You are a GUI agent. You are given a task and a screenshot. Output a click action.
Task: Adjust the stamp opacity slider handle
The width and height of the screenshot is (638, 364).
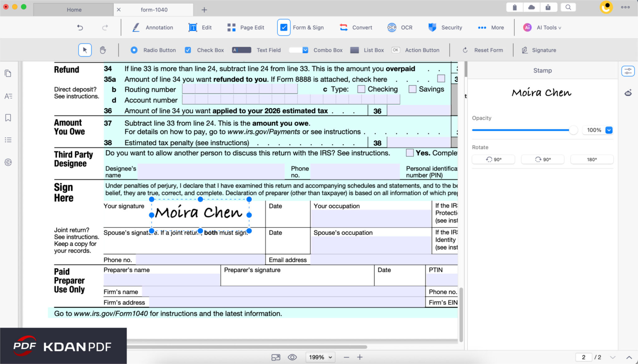[573, 130]
